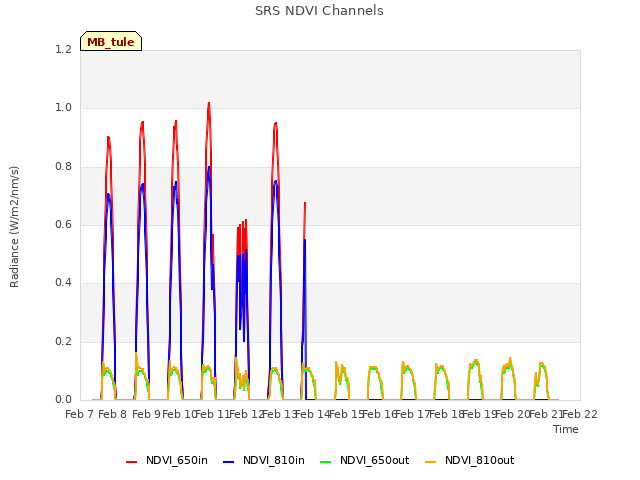Click the highest red peak above 1.0
Image resolution: width=640 pixels, height=480 pixels.
pyautogui.click(x=209, y=104)
